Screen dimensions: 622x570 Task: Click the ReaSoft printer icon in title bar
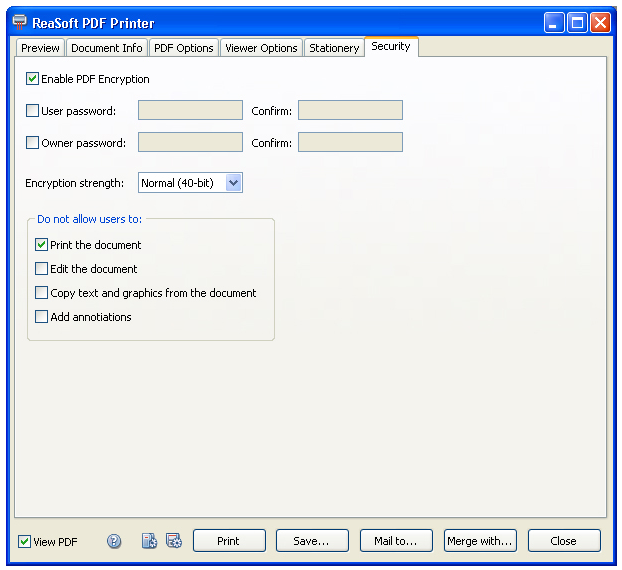19,22
